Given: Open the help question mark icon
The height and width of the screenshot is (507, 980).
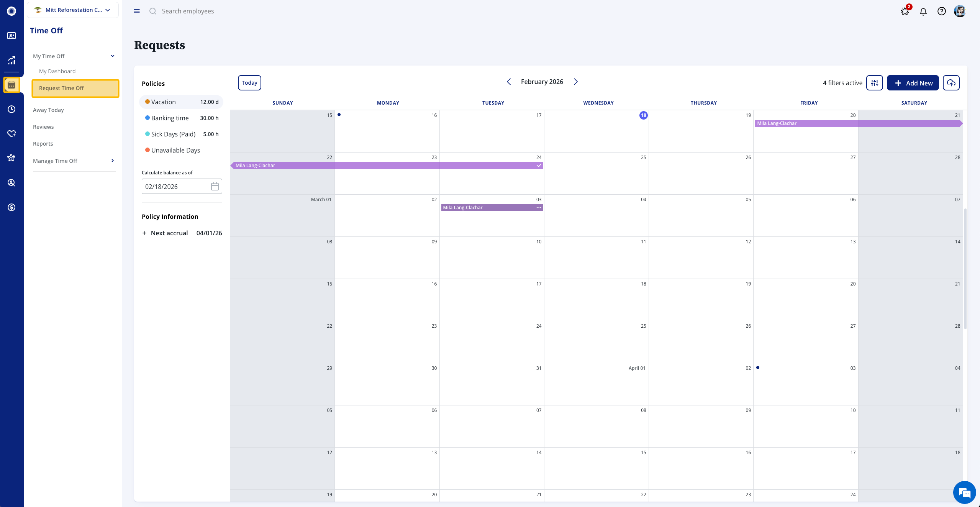Looking at the screenshot, I should coord(941,11).
